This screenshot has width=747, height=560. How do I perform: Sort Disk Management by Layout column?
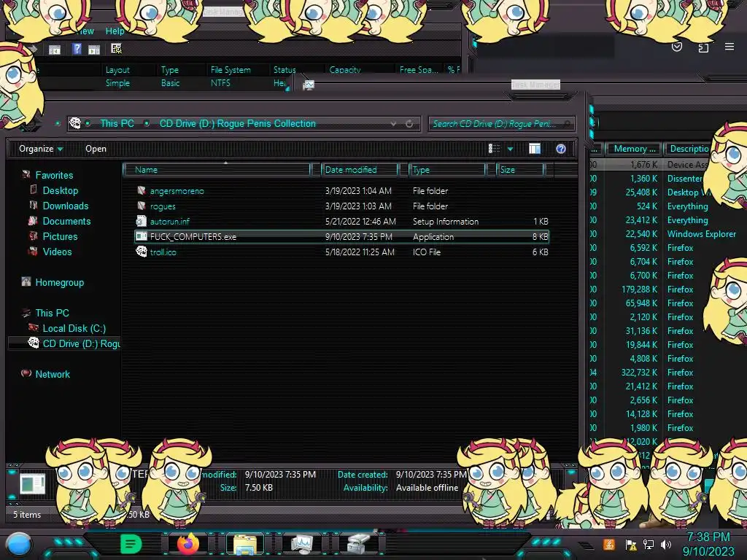(117, 70)
